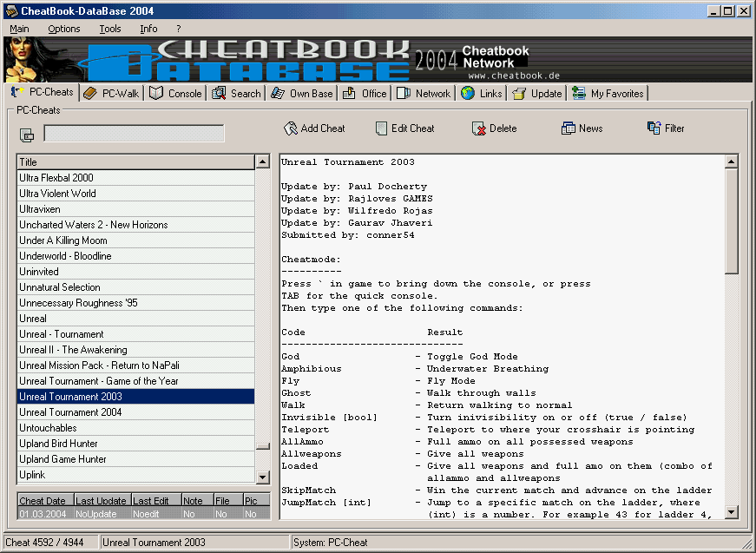The width and height of the screenshot is (756, 553).
Task: Click the Delete cheat icon
Action: [x=479, y=128]
